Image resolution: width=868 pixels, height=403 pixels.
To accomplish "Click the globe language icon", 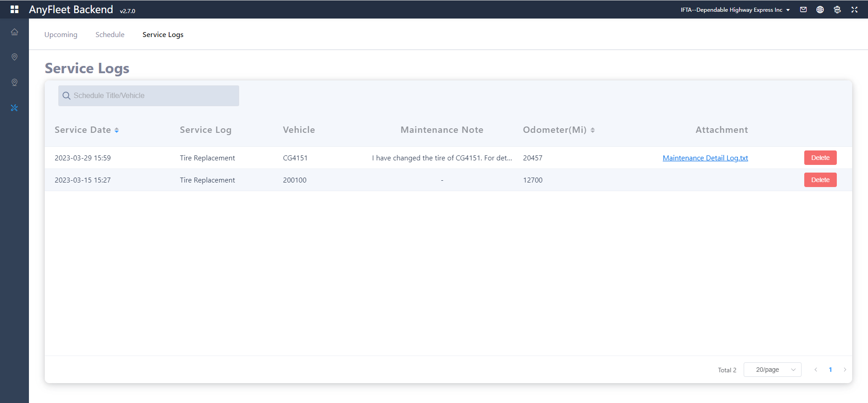I will [x=820, y=9].
